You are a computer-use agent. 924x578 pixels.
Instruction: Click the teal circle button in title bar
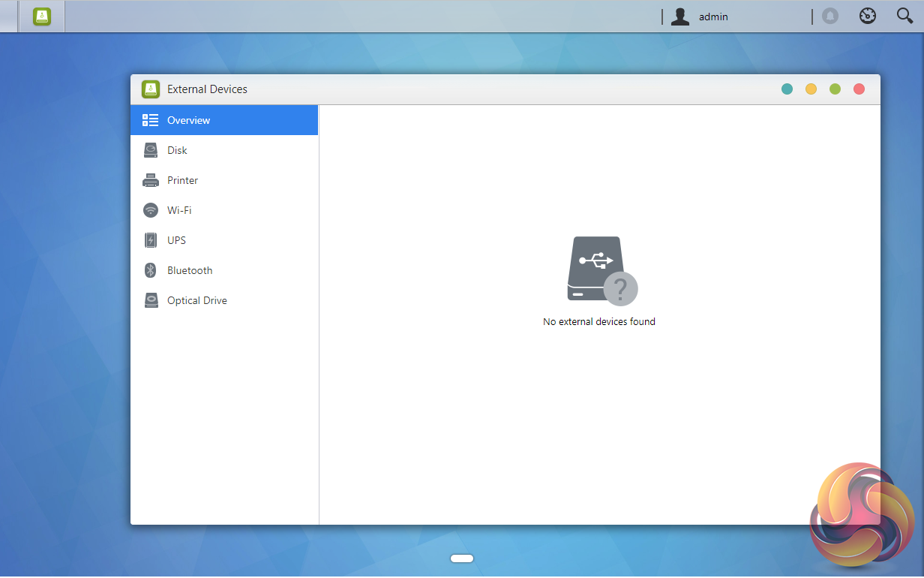pos(787,89)
